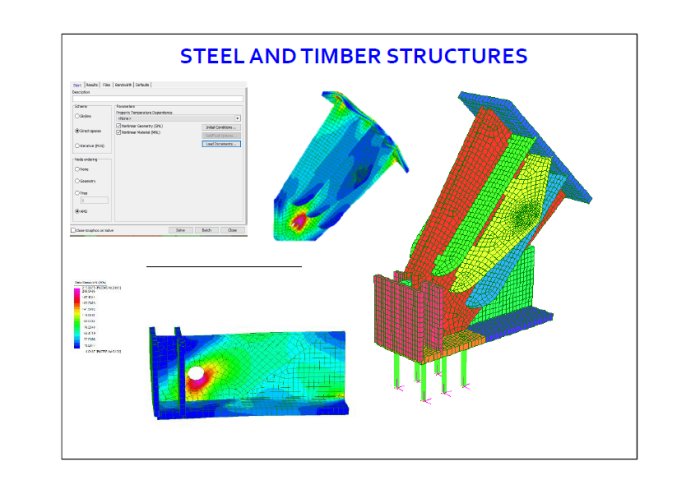This screenshot has height=494, width=700.
Task: Click in the Description text field
Action: tap(157, 97)
